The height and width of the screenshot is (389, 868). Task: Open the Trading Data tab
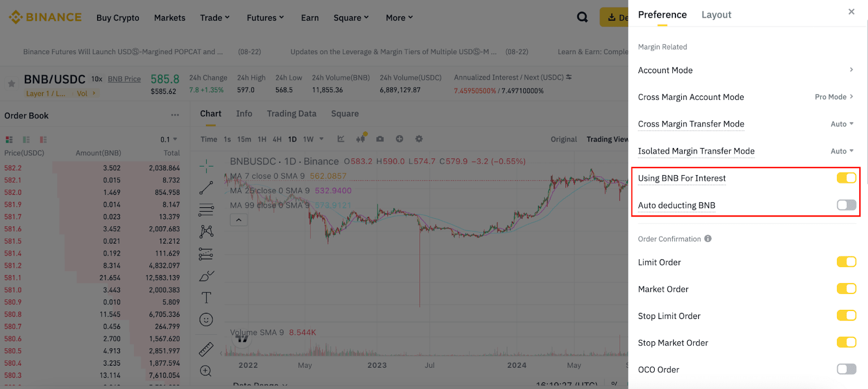point(291,113)
